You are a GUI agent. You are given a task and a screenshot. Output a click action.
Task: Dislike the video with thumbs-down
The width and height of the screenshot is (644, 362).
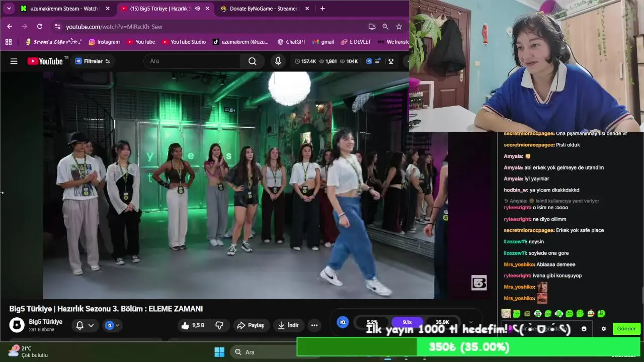pos(219,325)
